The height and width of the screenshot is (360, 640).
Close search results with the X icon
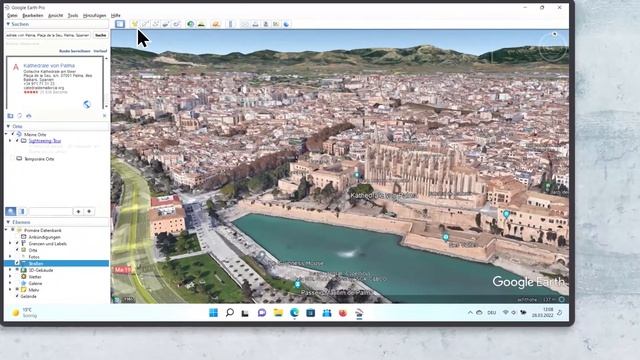coord(104,116)
